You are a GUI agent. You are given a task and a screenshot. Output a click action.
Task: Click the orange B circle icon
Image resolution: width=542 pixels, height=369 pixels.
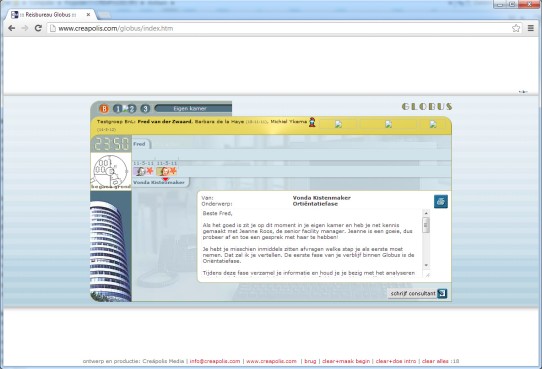pos(104,109)
